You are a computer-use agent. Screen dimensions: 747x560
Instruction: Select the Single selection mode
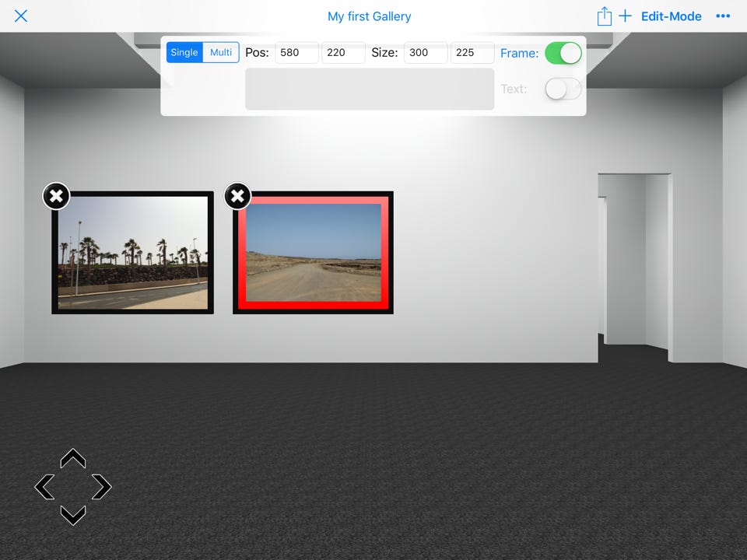coord(184,53)
